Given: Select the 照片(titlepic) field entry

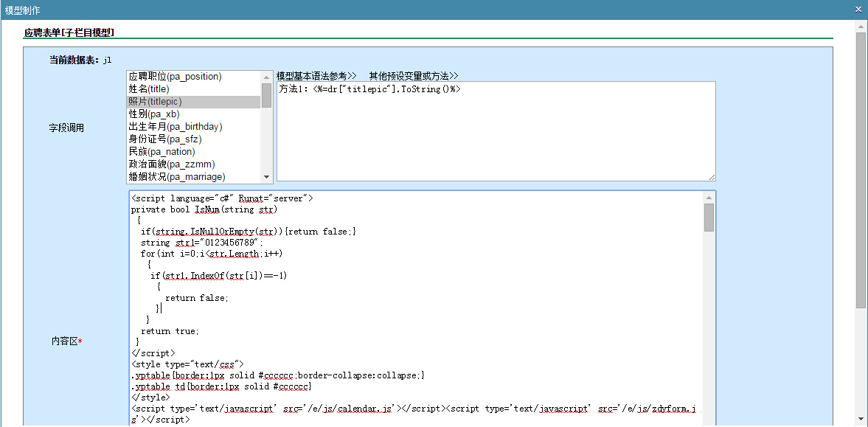Looking at the screenshot, I should 155,102.
